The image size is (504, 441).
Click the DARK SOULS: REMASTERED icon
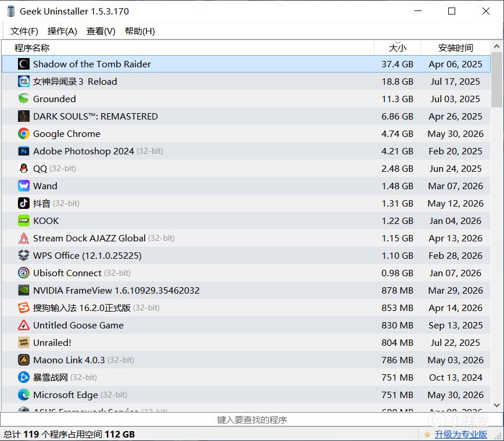click(x=23, y=116)
